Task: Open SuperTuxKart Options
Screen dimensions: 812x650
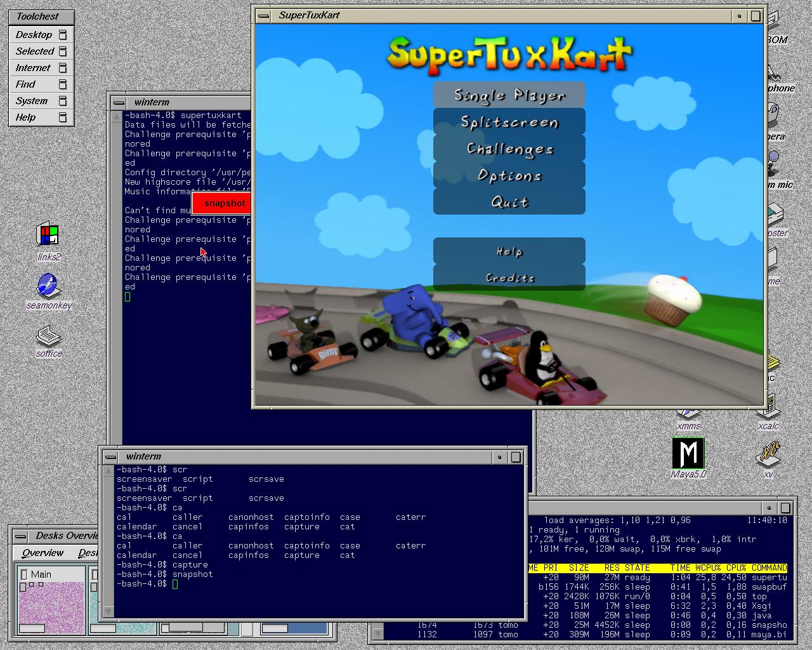Action: [509, 175]
